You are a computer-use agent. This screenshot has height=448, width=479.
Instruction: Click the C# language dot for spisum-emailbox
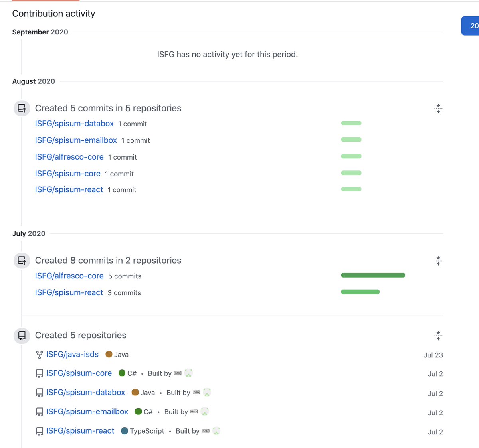139,411
